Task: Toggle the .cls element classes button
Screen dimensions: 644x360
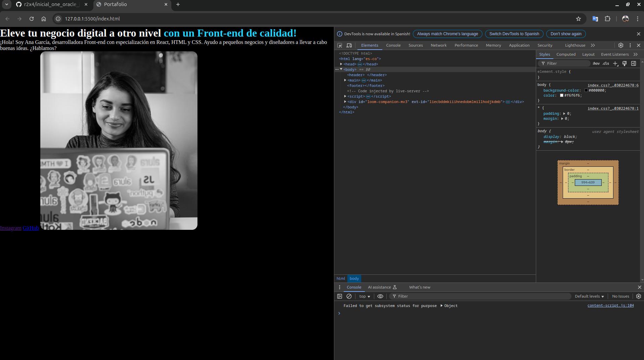Action: click(x=606, y=63)
